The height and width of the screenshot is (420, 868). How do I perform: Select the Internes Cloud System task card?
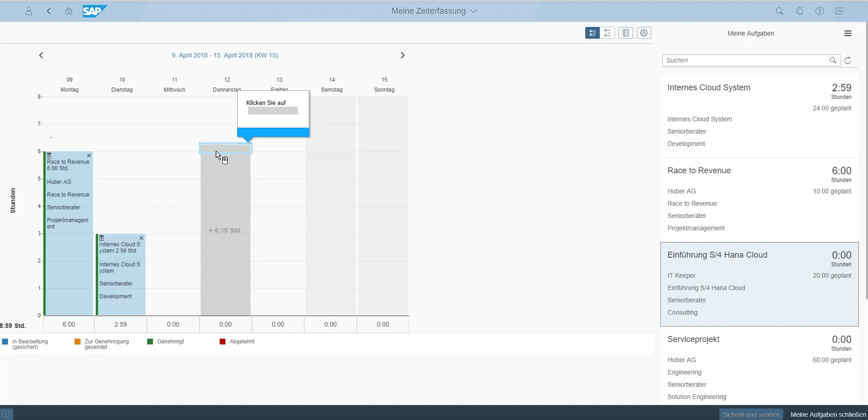[759, 116]
